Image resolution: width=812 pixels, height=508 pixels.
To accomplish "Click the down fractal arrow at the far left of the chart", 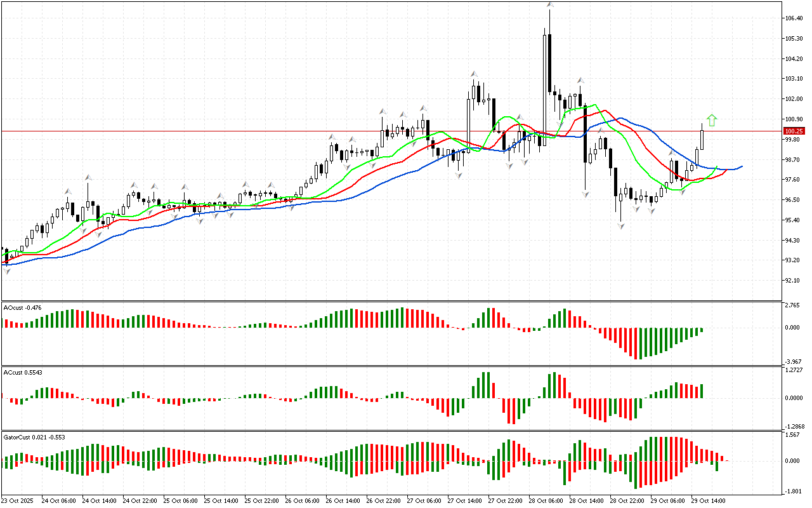I will click(x=7, y=271).
